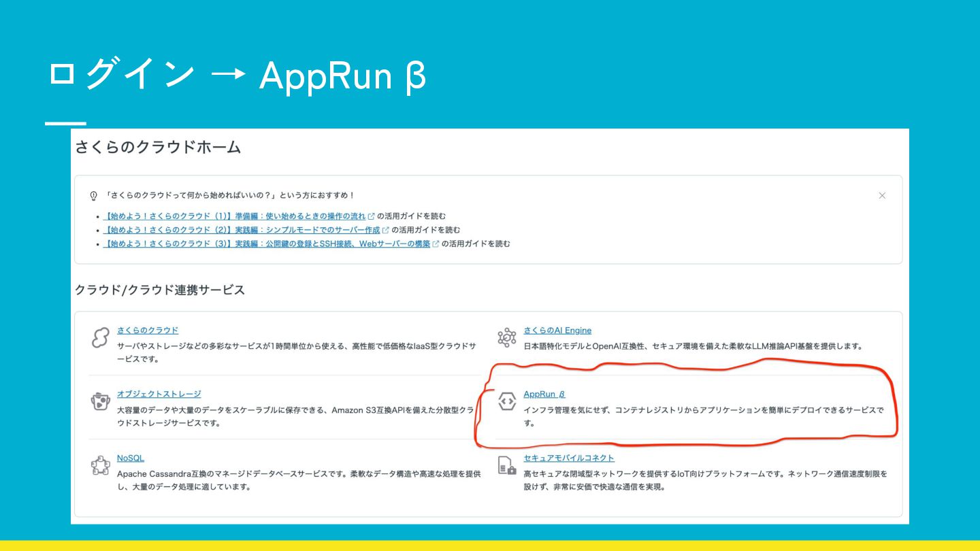Open the オブジェクトストレージ link
980x551 pixels.
tap(159, 394)
